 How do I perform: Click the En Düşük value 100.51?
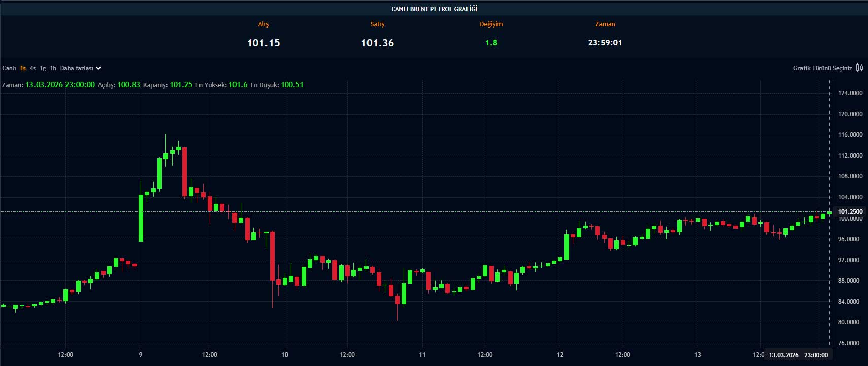(x=292, y=85)
